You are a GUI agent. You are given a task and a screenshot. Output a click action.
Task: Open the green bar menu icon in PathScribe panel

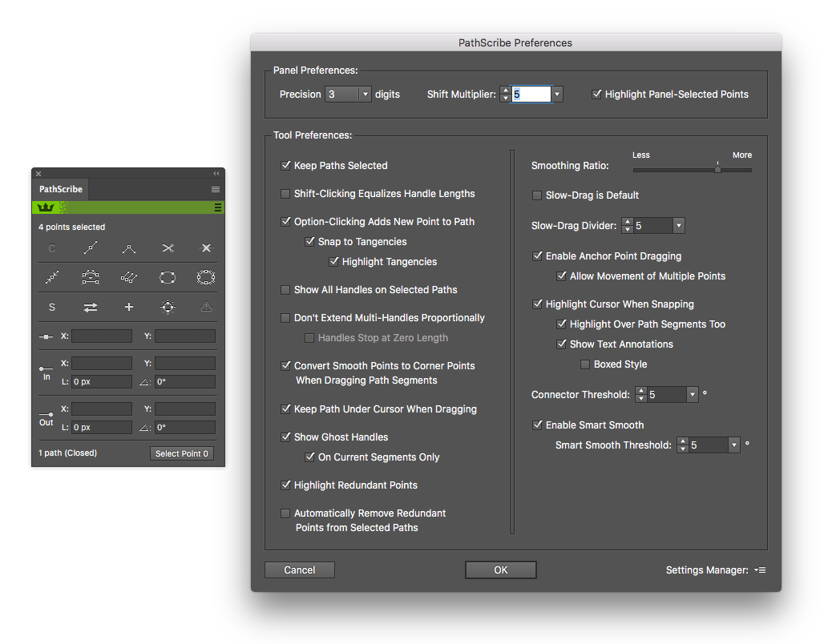[x=217, y=207]
